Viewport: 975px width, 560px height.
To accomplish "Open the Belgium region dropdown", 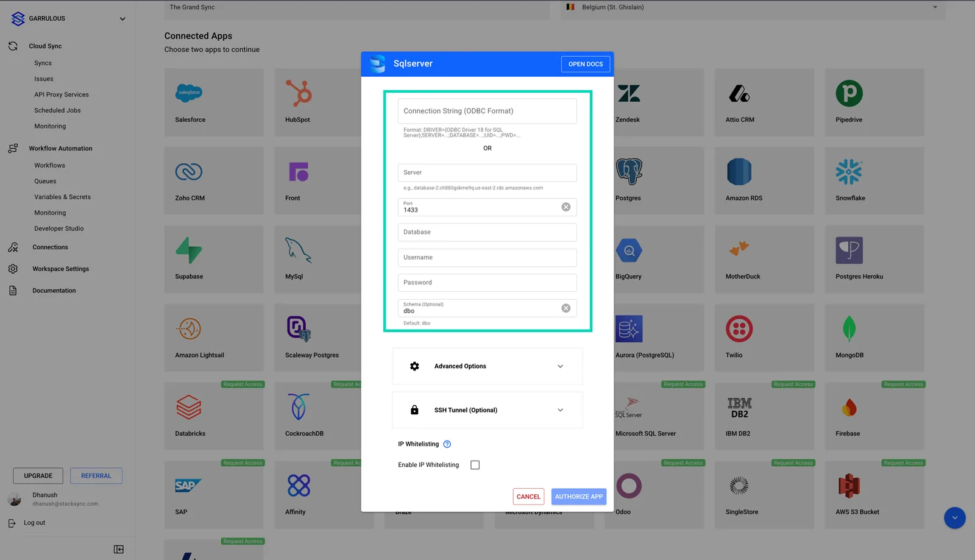I will (x=753, y=7).
